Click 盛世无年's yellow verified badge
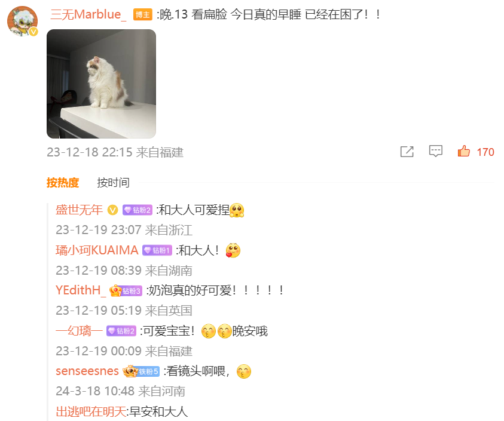Image resolution: width=504 pixels, height=421 pixels. coord(112,210)
